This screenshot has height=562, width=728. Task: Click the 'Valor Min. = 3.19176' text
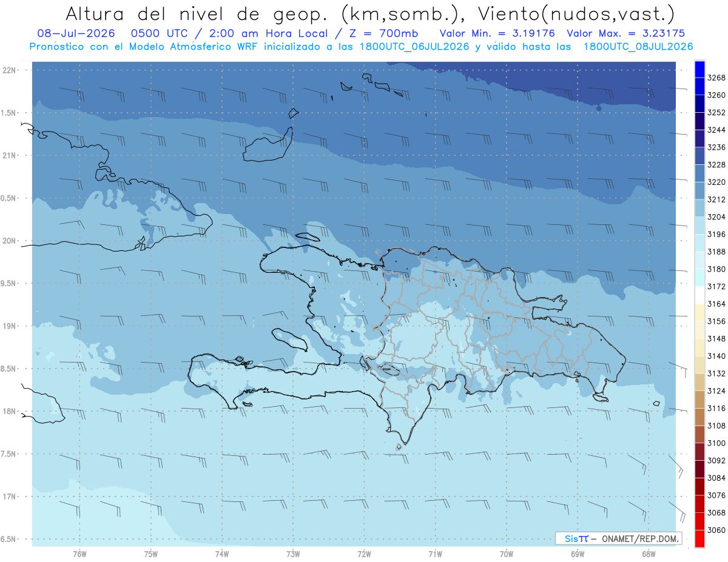coord(497,33)
